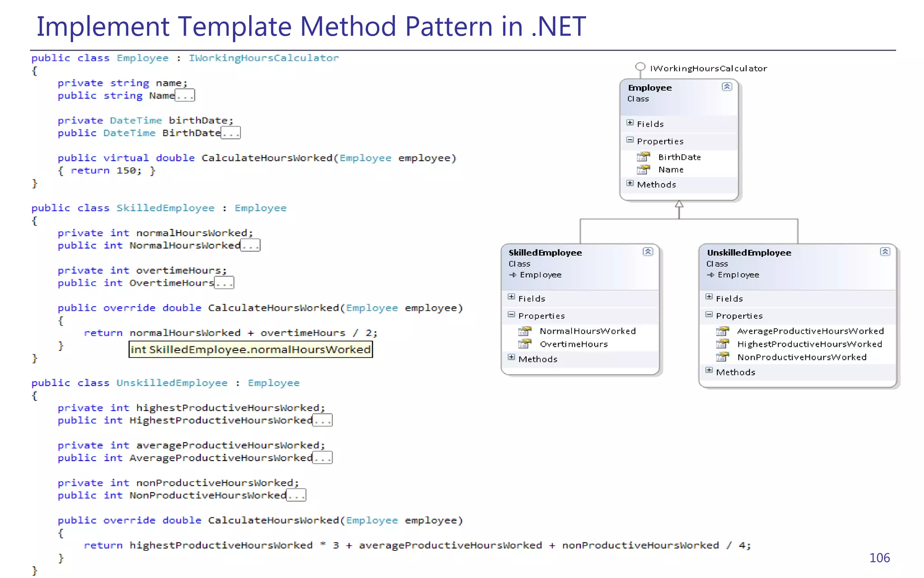924x578 pixels.
Task: Click the NonProductiveHoursWorked property icon
Action: (x=722, y=357)
